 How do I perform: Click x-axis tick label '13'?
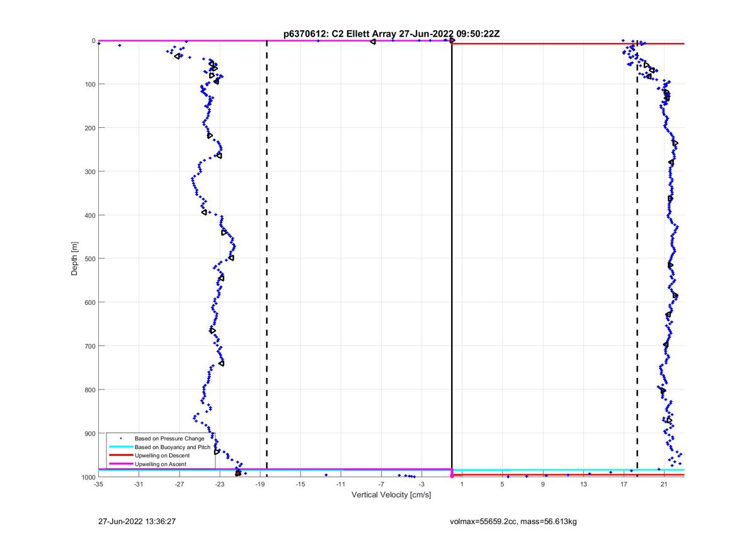click(583, 484)
